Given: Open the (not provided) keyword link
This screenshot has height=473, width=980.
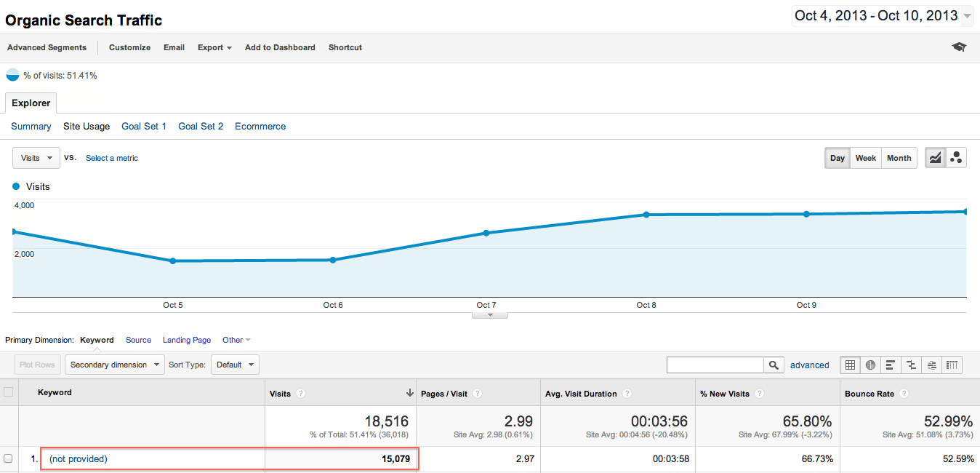Looking at the screenshot, I should pyautogui.click(x=79, y=458).
